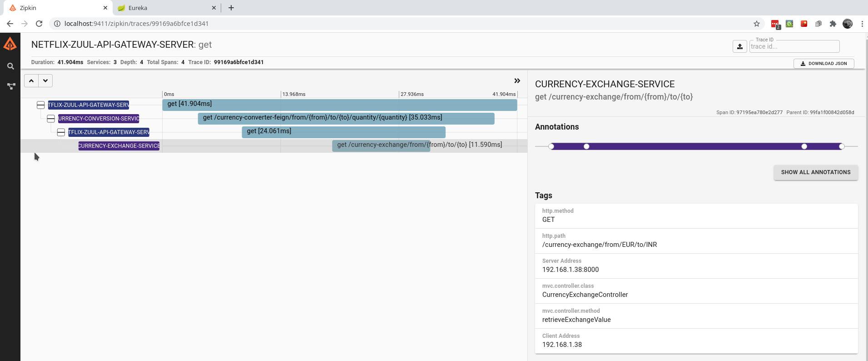Screen dimensions: 868x361
Task: Switch to the Eureka tab
Action: click(x=166, y=8)
